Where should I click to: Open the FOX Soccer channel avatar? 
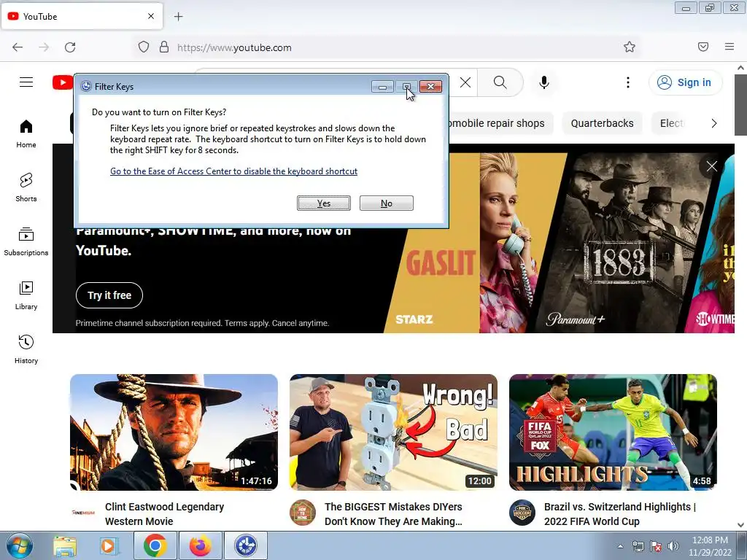pos(522,513)
